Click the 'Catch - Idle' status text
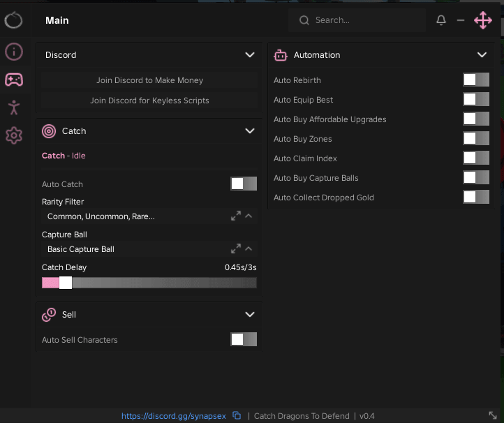 click(64, 156)
